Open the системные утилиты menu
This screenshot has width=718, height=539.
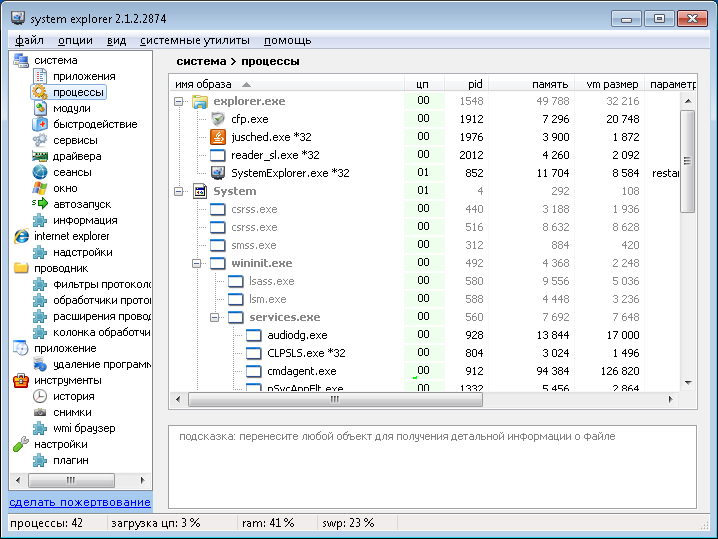pyautogui.click(x=195, y=40)
